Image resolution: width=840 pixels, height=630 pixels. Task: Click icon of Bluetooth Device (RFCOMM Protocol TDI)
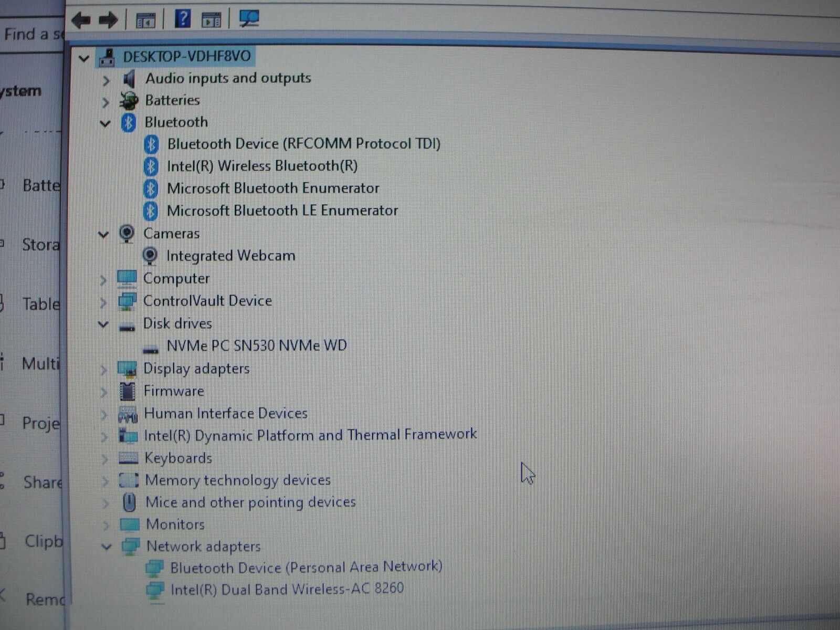[x=151, y=144]
